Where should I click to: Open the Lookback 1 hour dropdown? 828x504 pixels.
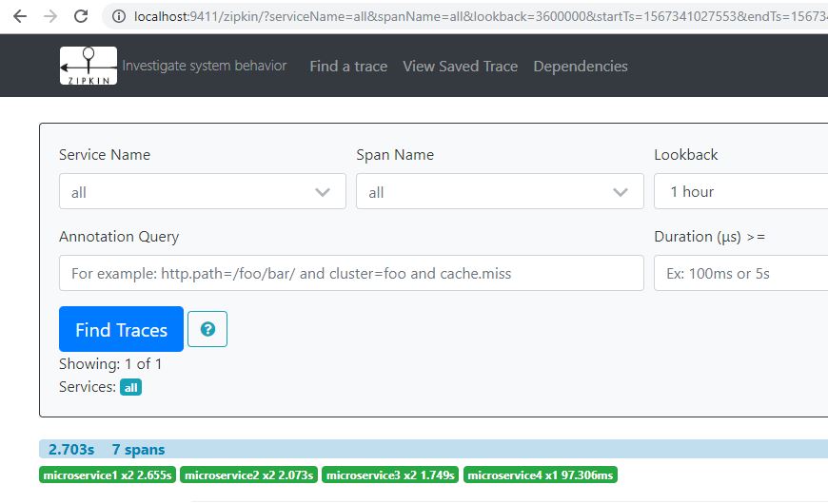[x=740, y=191]
